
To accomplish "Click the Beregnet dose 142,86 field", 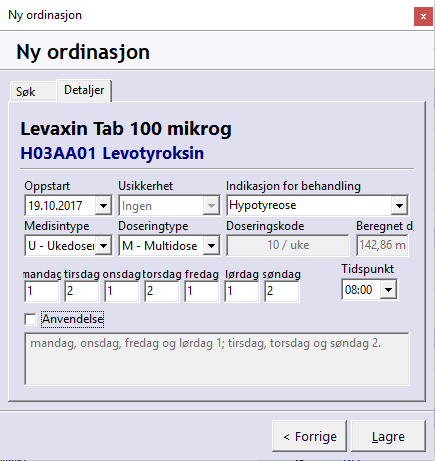I will 382,245.
